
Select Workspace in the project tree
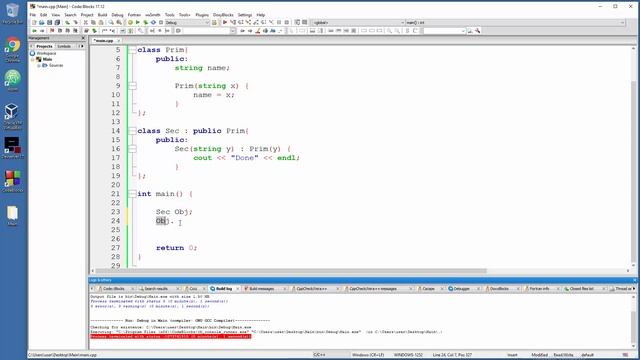point(46,53)
